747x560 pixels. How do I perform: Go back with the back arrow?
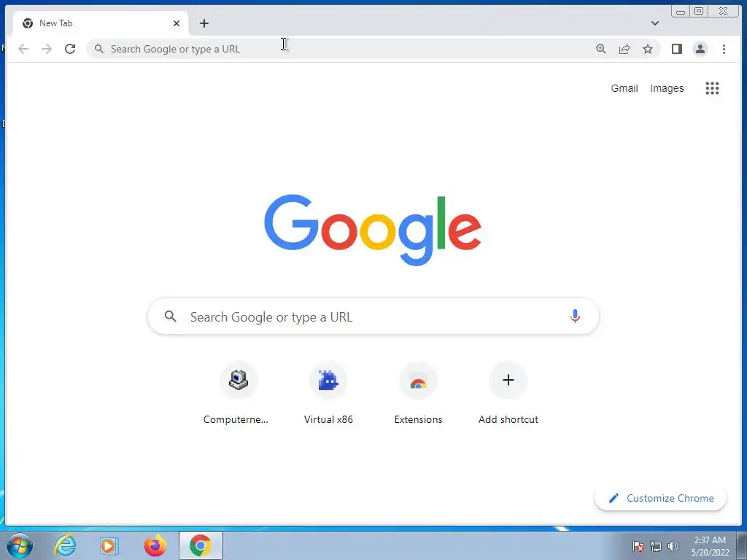click(x=23, y=49)
